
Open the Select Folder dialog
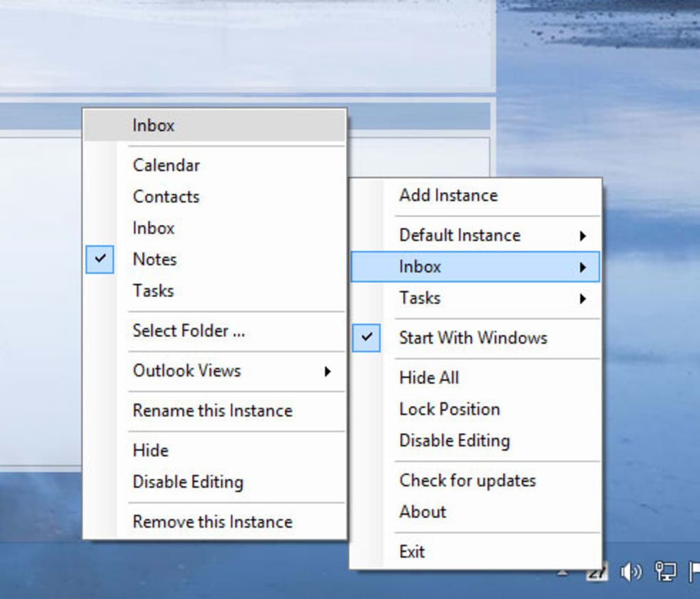tap(189, 331)
